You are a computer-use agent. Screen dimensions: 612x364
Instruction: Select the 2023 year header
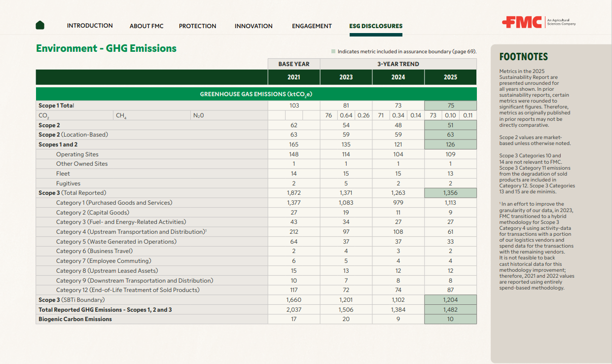click(346, 77)
